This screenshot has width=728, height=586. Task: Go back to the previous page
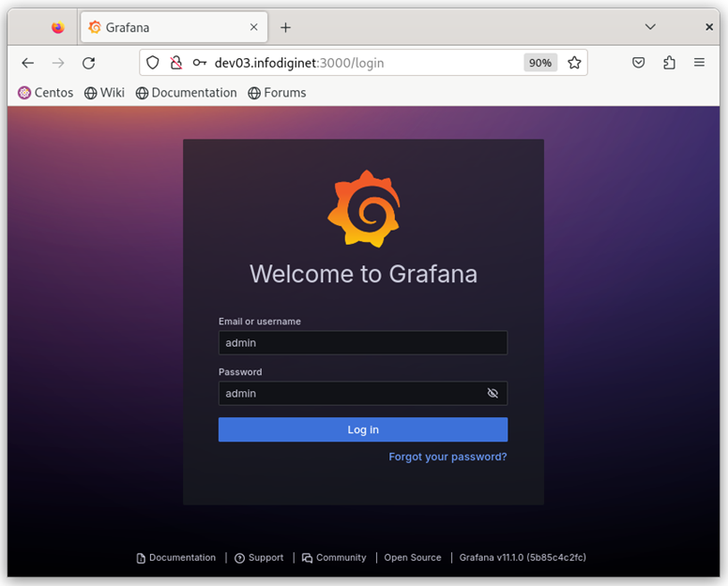point(28,63)
